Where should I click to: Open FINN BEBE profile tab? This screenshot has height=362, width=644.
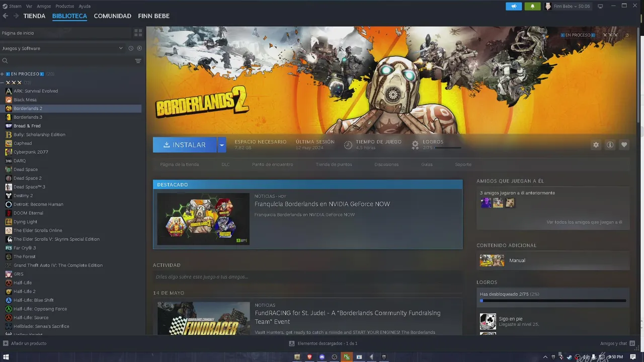tap(154, 16)
